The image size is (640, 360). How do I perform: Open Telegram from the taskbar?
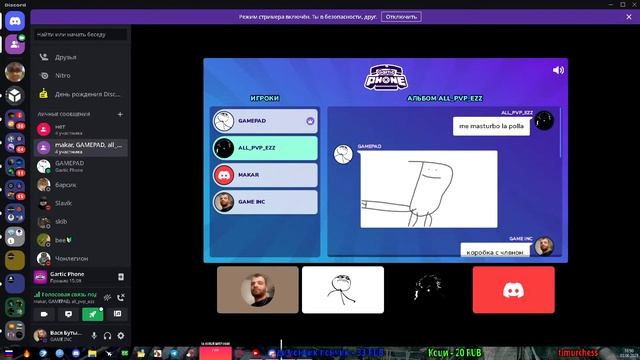point(174,353)
